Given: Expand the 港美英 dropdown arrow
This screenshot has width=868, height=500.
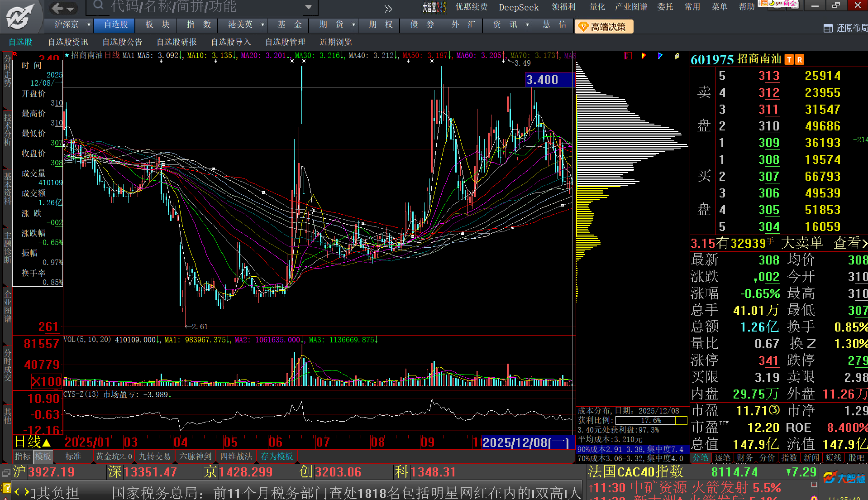Looking at the screenshot, I should 262,25.
